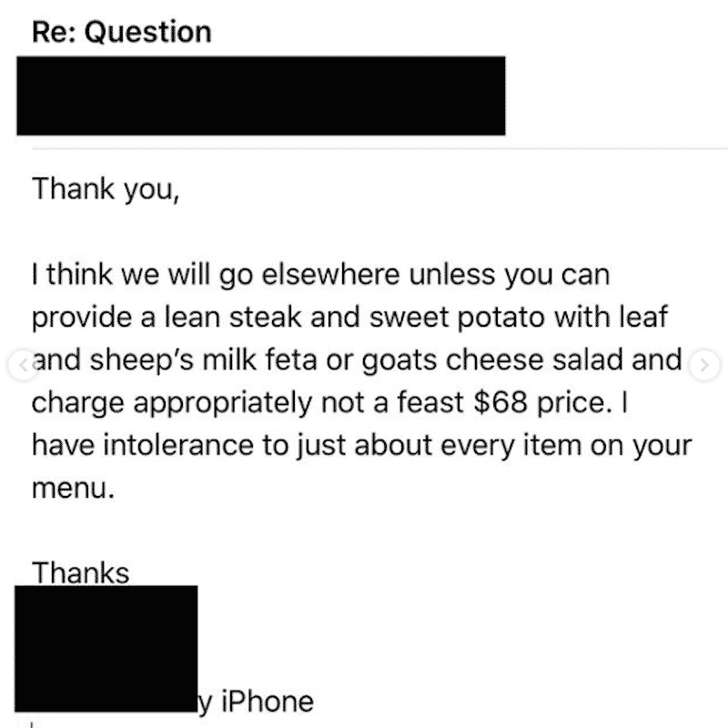
Task: Select the '$68' price amount
Action: (500, 402)
